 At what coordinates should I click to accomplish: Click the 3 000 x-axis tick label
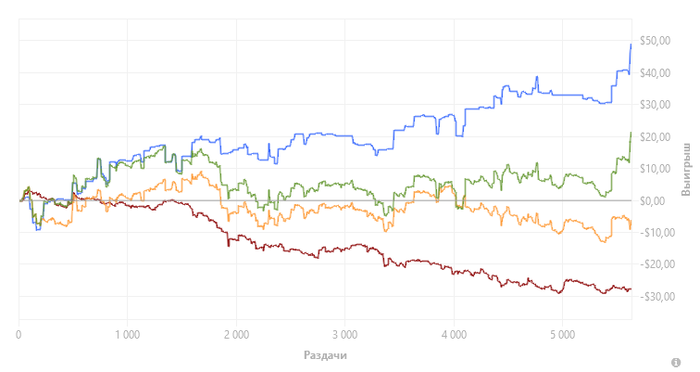(x=345, y=334)
